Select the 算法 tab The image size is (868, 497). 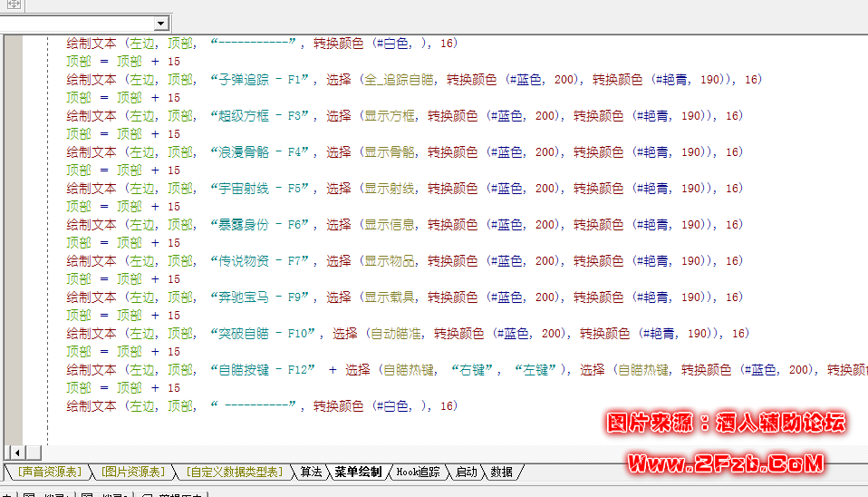(311, 473)
